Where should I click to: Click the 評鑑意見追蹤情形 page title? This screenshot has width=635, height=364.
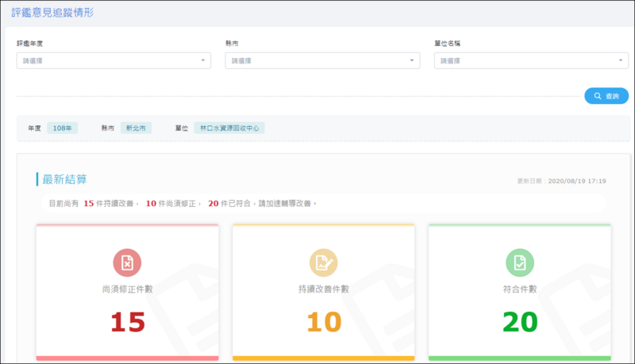click(52, 12)
